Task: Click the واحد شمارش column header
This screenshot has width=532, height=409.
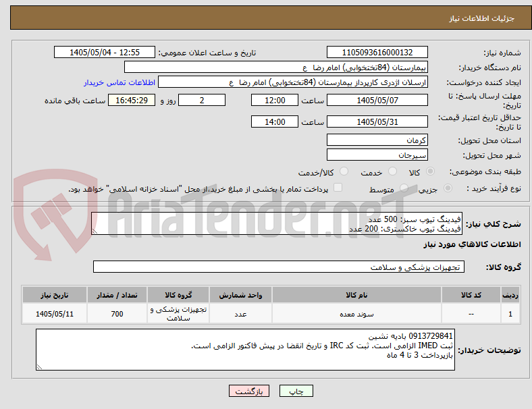Action: 240,295
